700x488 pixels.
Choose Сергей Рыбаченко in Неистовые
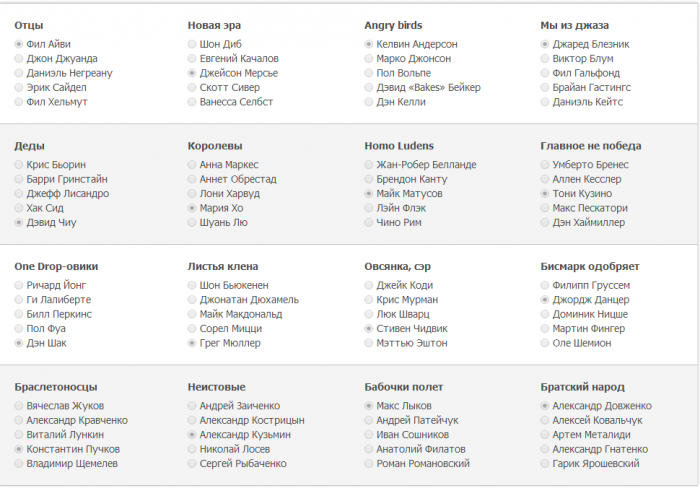click(x=192, y=464)
